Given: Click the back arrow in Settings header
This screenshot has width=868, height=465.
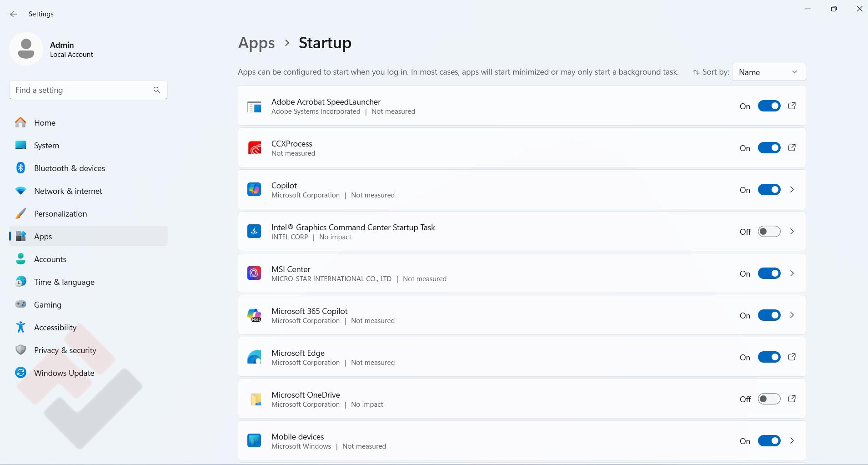Looking at the screenshot, I should pyautogui.click(x=14, y=14).
